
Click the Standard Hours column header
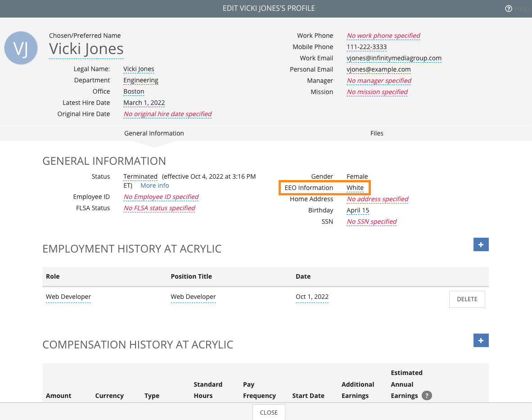tap(208, 390)
